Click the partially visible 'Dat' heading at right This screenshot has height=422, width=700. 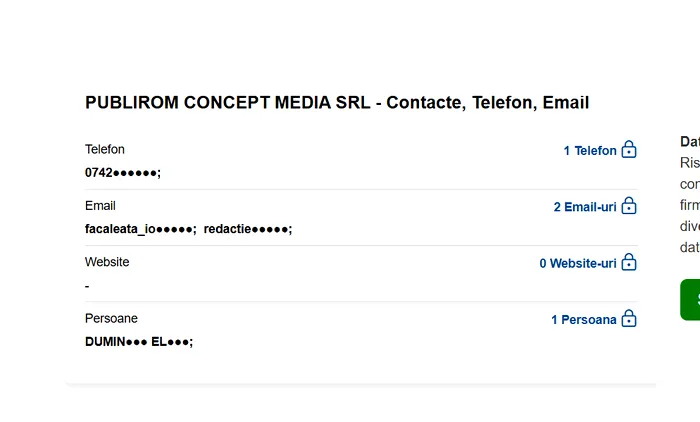pos(689,142)
